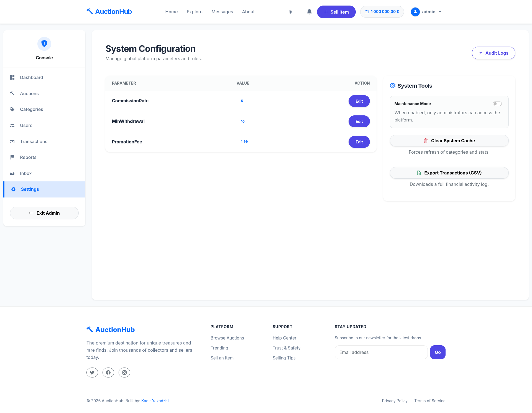532x413 pixels.
Task: Click Export Transactions (CSV) button
Action: pyautogui.click(x=449, y=173)
